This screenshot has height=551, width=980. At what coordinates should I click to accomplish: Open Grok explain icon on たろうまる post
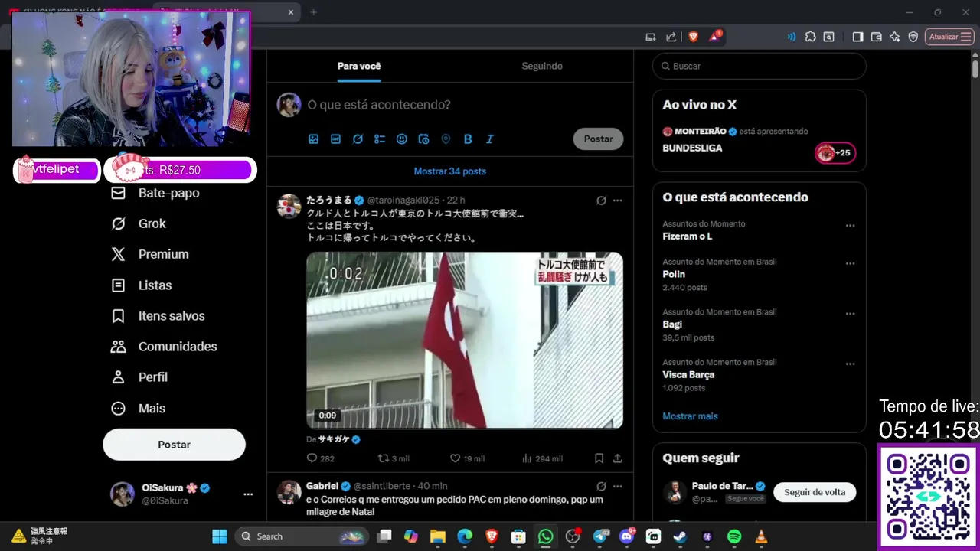(x=601, y=201)
